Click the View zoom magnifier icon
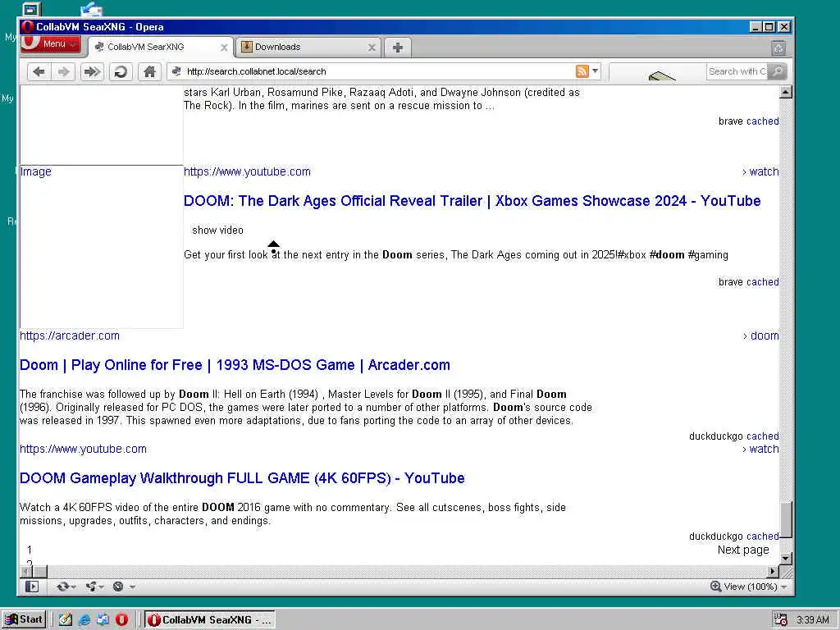 click(715, 587)
